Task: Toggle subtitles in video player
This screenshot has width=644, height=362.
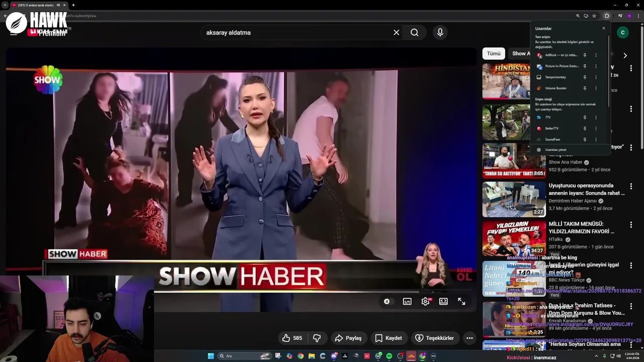Action: click(407, 302)
